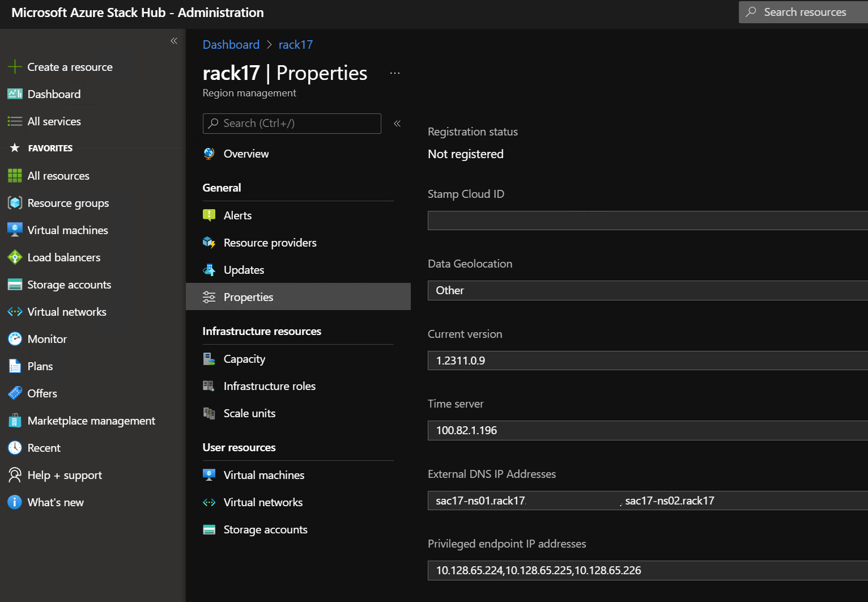The width and height of the screenshot is (868, 602).
Task: Open the ellipsis more options menu
Action: pos(395,73)
